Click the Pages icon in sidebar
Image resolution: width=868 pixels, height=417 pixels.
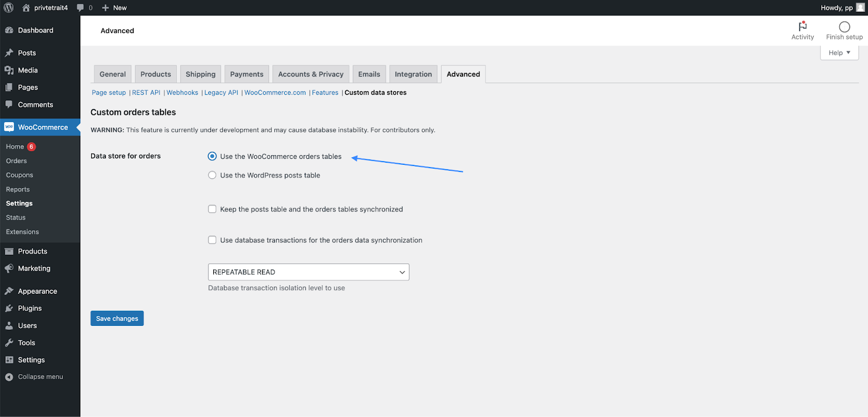9,87
